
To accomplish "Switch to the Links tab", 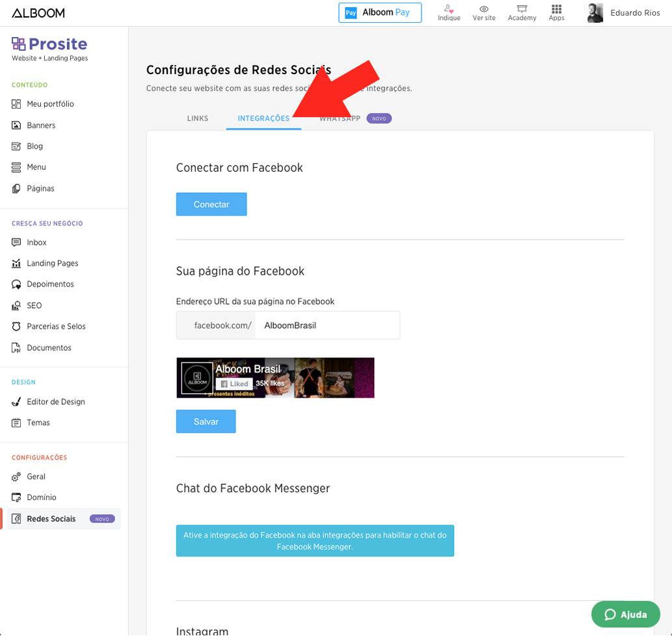I will click(198, 118).
